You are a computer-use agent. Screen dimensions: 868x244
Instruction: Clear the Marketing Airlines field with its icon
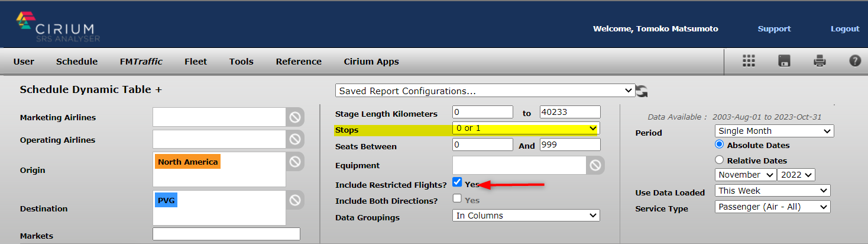(x=295, y=117)
